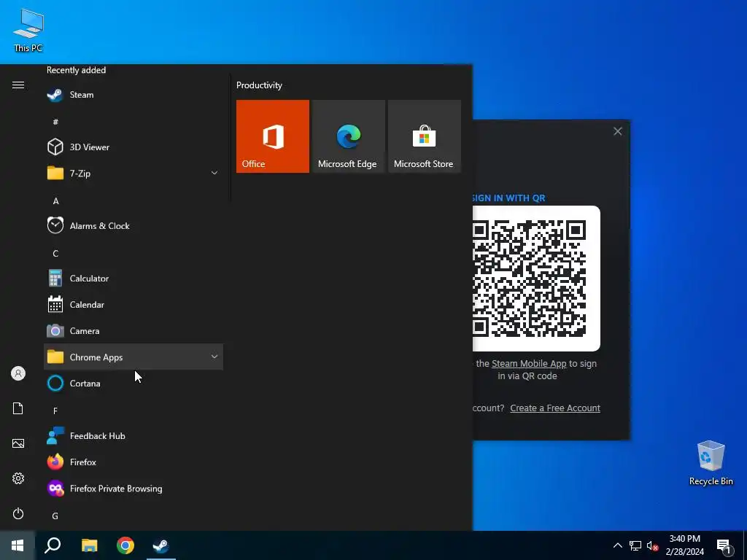Viewport: 747px width, 560px height.
Task: Close the Steam sign-in window
Action: tap(617, 131)
